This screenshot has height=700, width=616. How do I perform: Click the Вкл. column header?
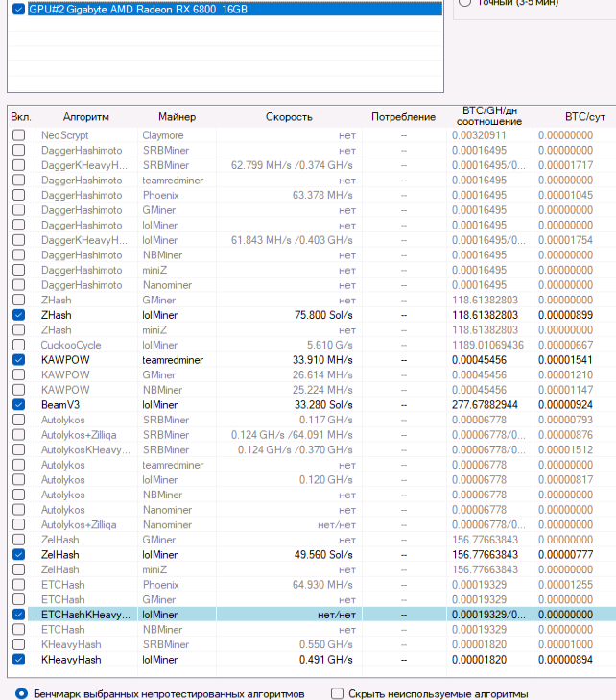pos(21,117)
